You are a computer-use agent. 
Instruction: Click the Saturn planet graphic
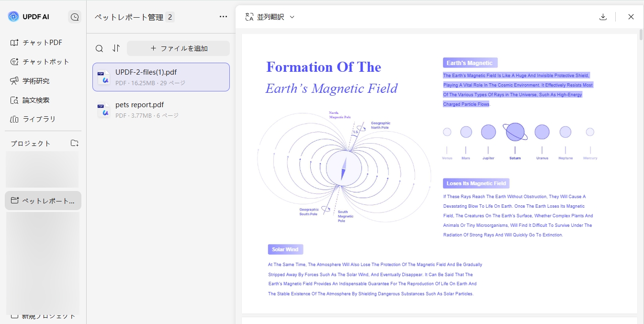point(515,132)
